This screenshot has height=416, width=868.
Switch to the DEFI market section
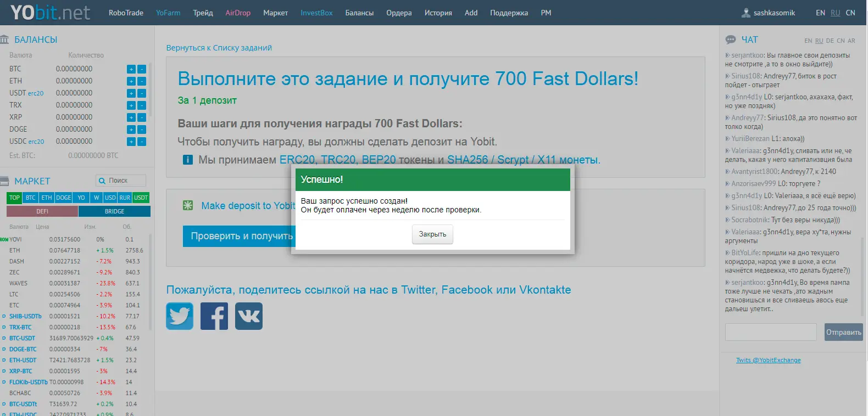point(42,211)
